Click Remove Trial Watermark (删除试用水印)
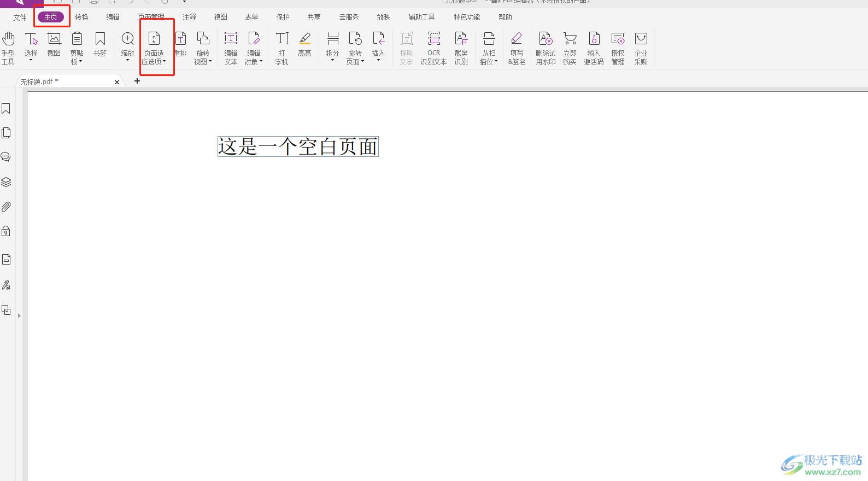868x481 pixels. point(546,48)
